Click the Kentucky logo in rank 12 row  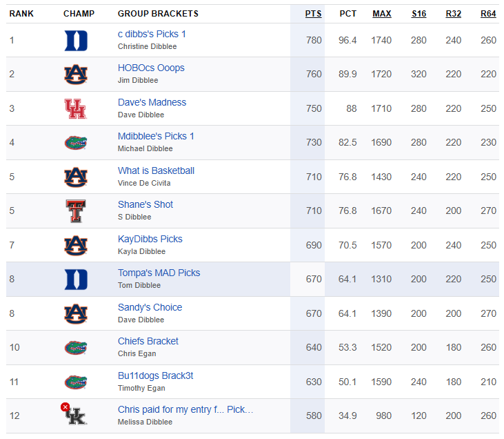pyautogui.click(x=76, y=416)
